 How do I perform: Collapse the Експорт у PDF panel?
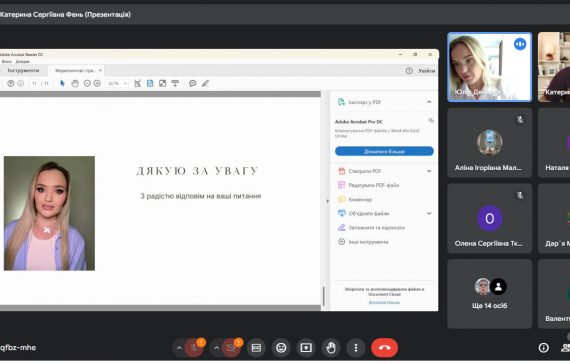click(x=429, y=102)
